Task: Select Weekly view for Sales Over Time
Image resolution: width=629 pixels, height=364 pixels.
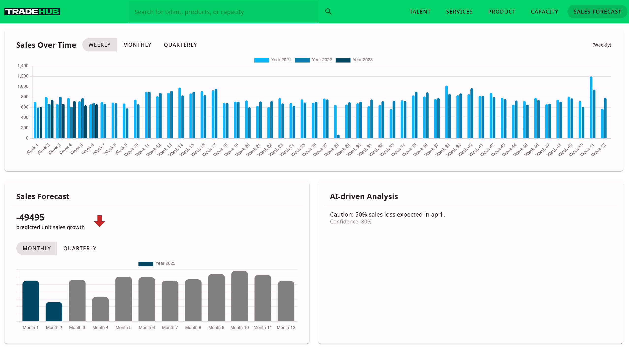Action: point(99,45)
